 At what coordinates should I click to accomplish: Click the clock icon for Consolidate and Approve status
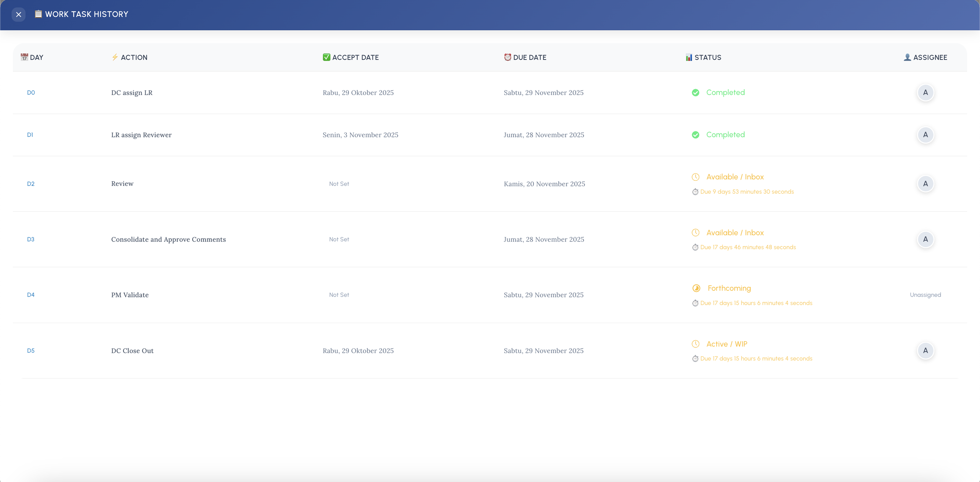pyautogui.click(x=695, y=233)
